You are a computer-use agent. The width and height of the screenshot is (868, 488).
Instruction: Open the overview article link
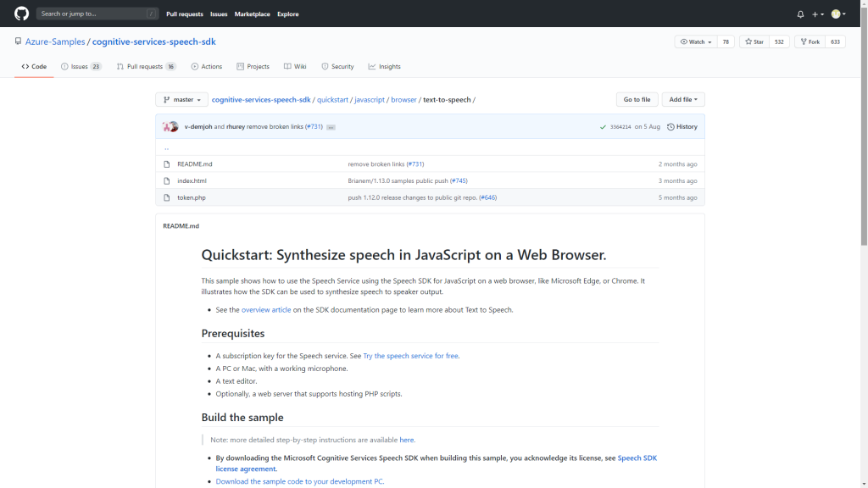tap(265, 310)
